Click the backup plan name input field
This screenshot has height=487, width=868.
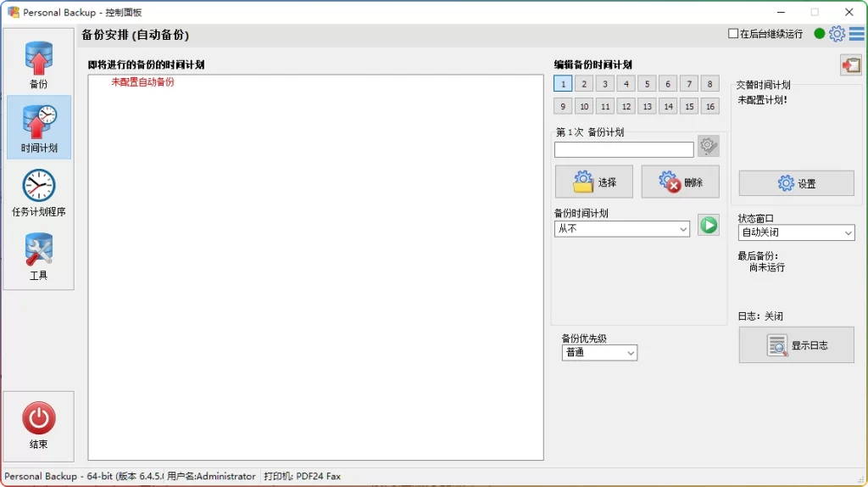[x=624, y=149]
